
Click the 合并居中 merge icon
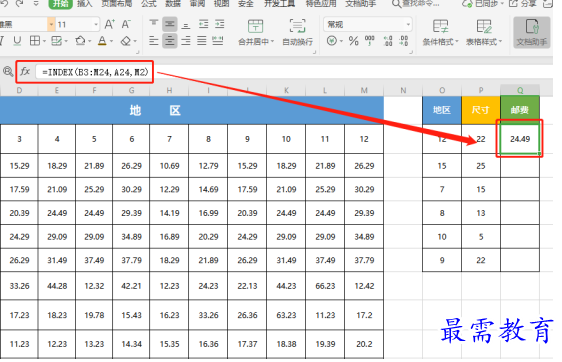click(255, 27)
